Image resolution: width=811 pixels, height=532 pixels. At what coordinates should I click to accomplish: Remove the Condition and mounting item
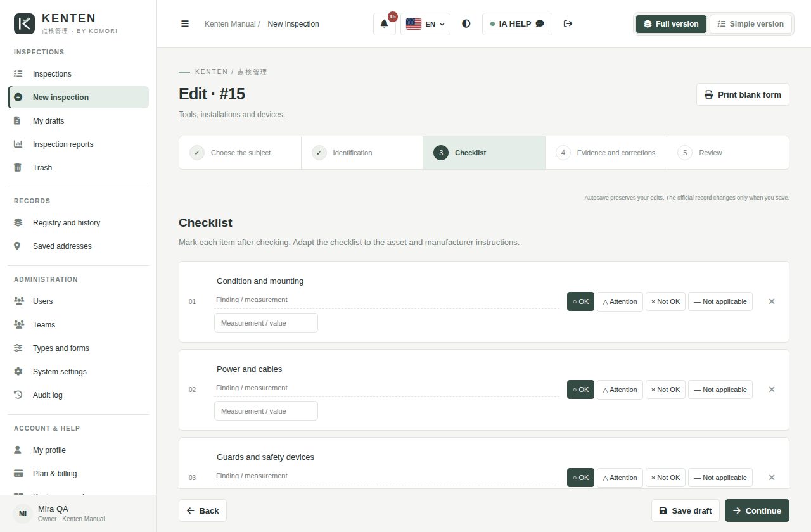(x=772, y=301)
